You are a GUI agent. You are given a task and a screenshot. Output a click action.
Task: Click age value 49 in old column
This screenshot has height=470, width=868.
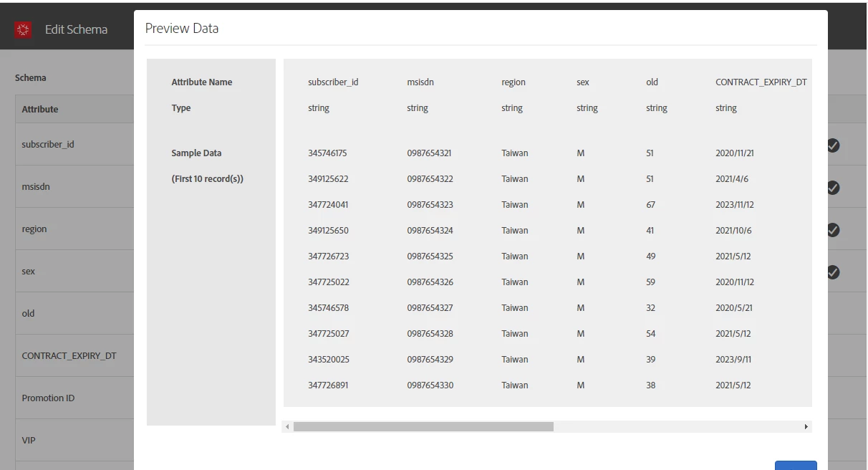[650, 256]
